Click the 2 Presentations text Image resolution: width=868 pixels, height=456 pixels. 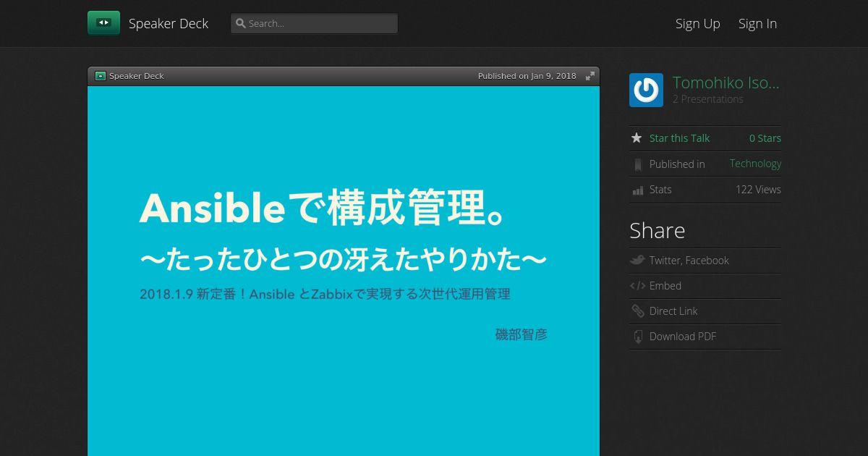click(x=708, y=99)
